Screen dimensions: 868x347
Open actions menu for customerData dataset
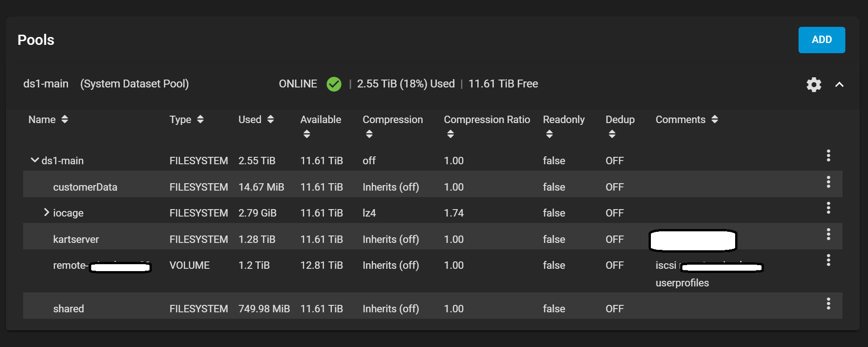(828, 182)
